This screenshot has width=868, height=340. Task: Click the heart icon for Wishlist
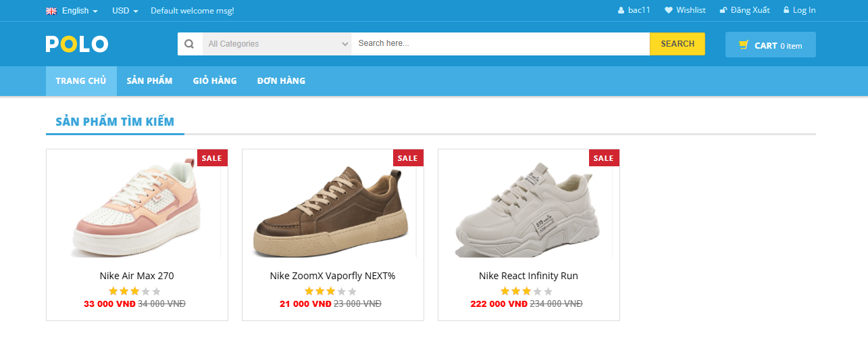669,10
